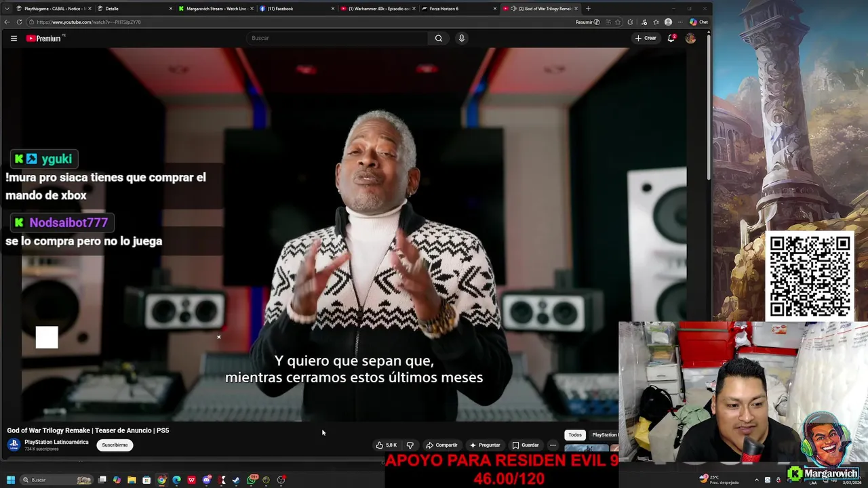868x488 pixels.
Task: Open the Windows Start menu
Action: click(10, 480)
